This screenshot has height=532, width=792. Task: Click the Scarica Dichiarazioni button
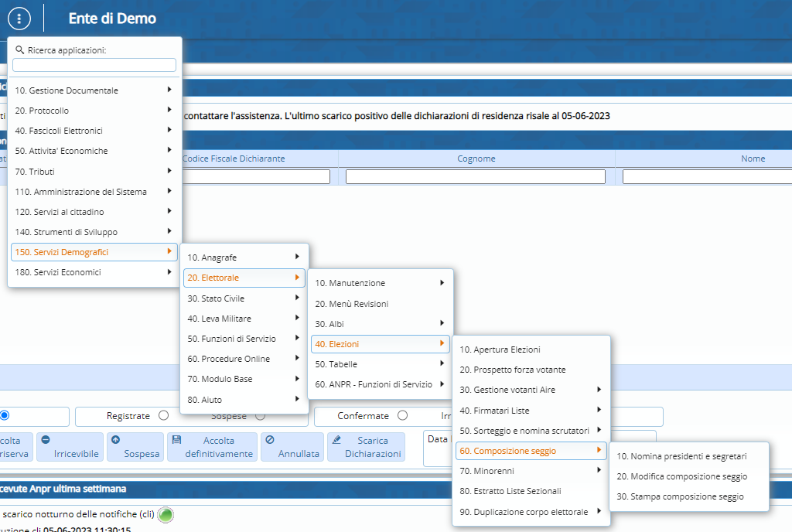point(366,447)
